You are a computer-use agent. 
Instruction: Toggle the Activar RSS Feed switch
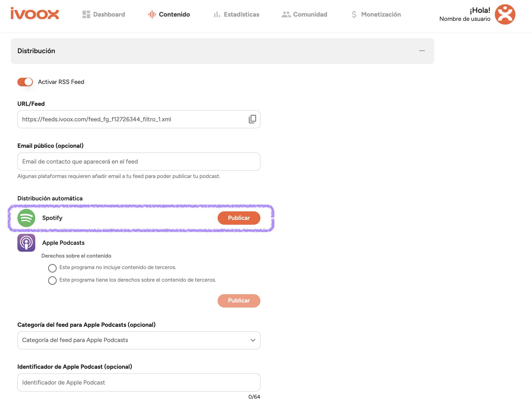25,82
